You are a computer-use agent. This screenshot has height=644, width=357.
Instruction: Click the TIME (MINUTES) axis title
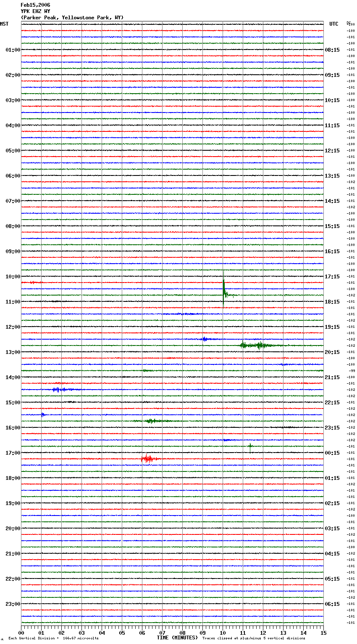click(177, 638)
